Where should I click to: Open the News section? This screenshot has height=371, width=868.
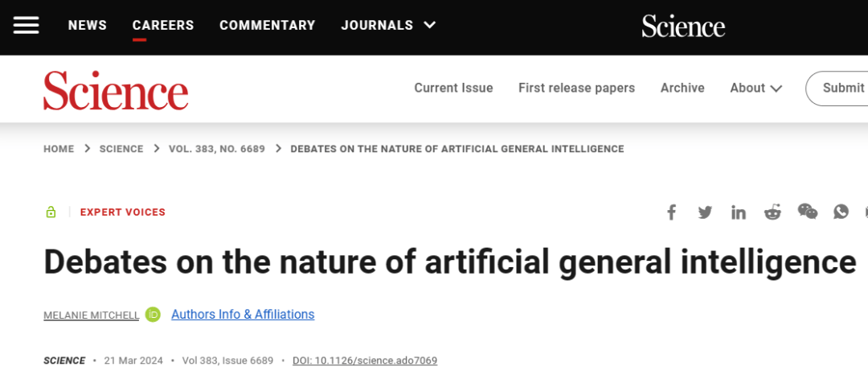(x=88, y=25)
